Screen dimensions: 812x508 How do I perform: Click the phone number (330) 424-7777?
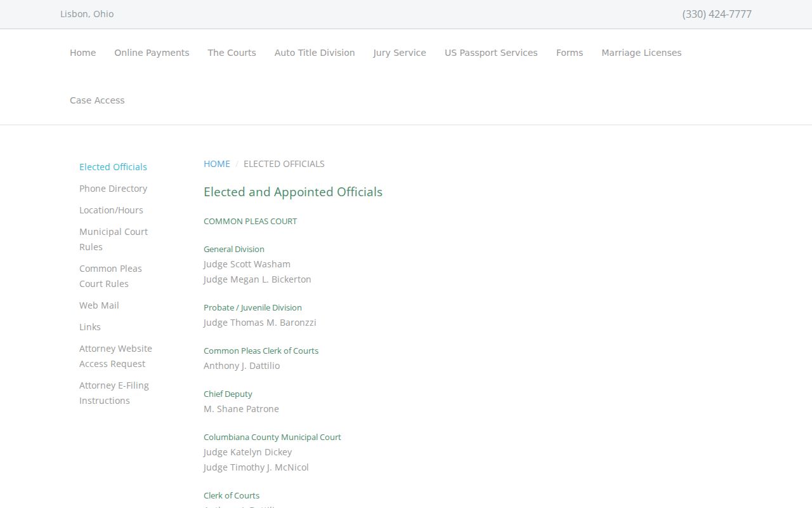(717, 14)
